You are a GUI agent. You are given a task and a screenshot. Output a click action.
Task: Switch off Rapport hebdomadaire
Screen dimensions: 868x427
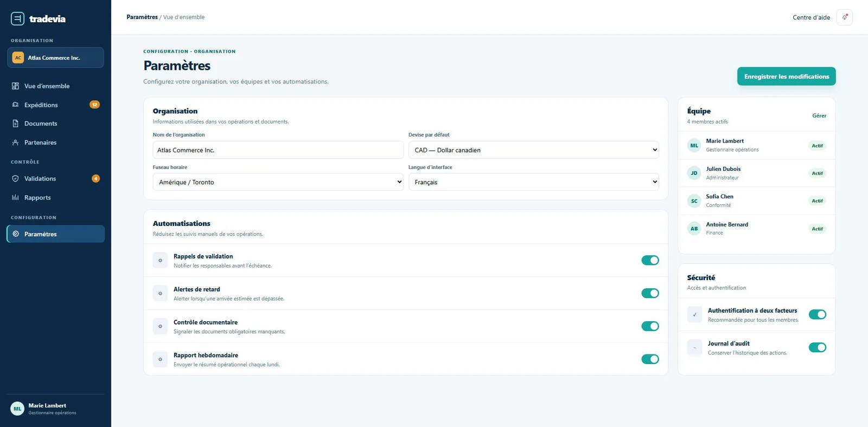coord(650,359)
